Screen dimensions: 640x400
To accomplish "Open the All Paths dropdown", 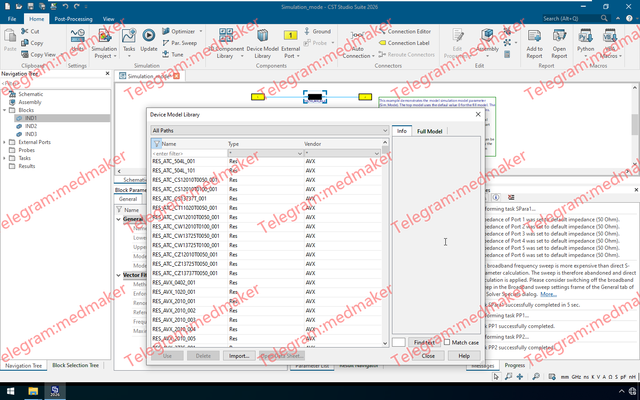I will tap(270, 130).
